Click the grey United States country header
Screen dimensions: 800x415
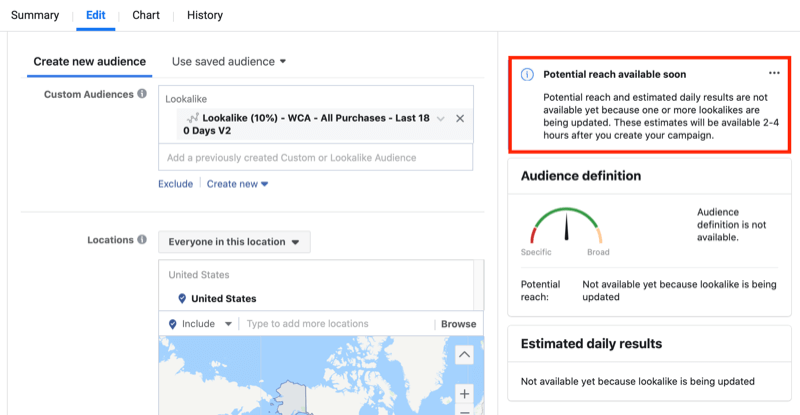click(198, 275)
